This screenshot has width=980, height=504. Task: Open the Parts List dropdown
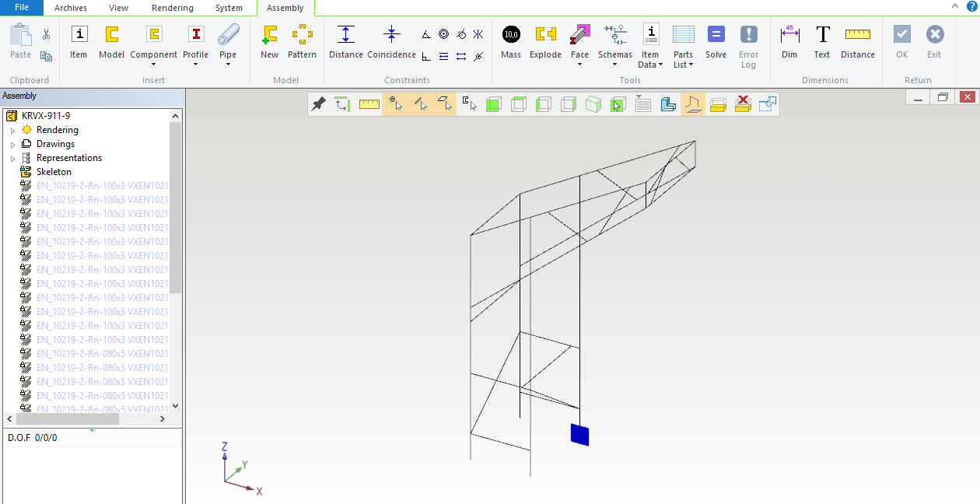[683, 65]
